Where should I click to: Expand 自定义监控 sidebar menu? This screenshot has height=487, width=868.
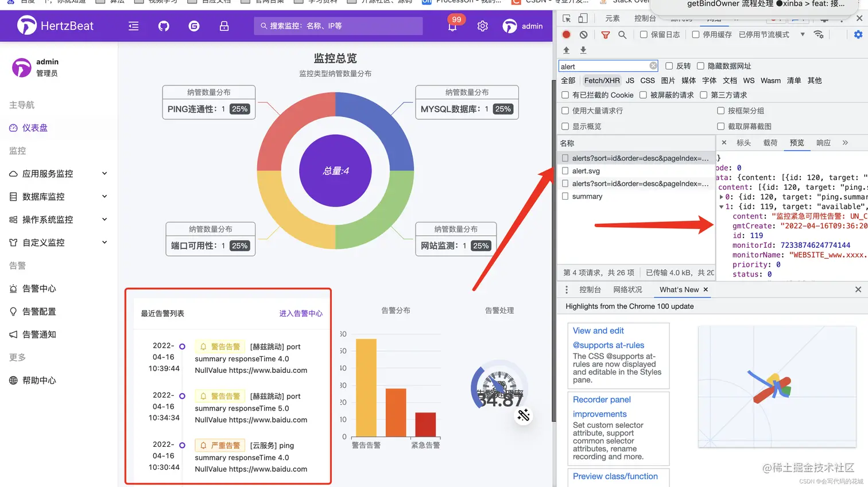click(59, 243)
